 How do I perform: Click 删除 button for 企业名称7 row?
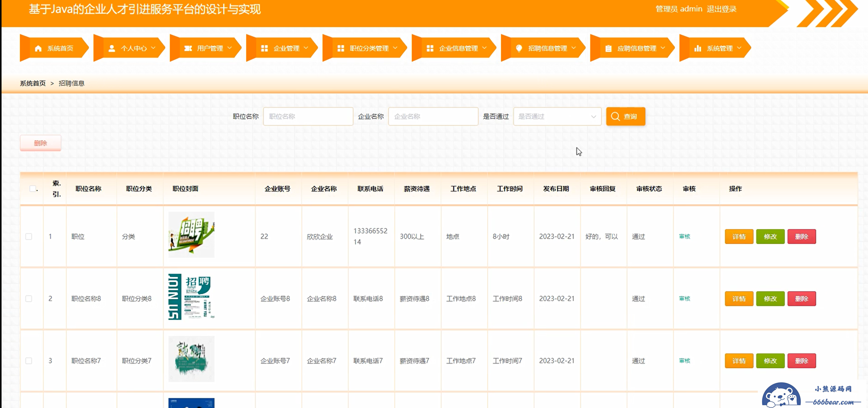801,361
